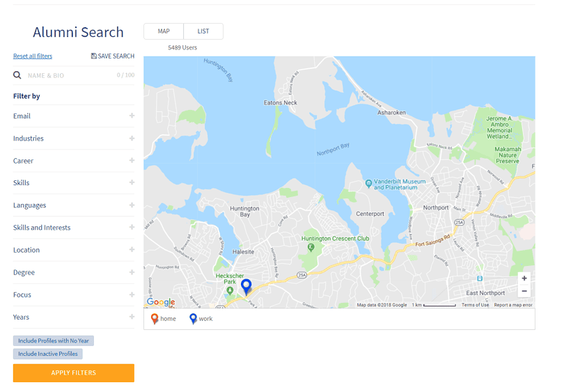Screen dimensions: 580x392
Task: Click the Jerome A. Ambro Memorial Wetland label
Action: (x=499, y=127)
